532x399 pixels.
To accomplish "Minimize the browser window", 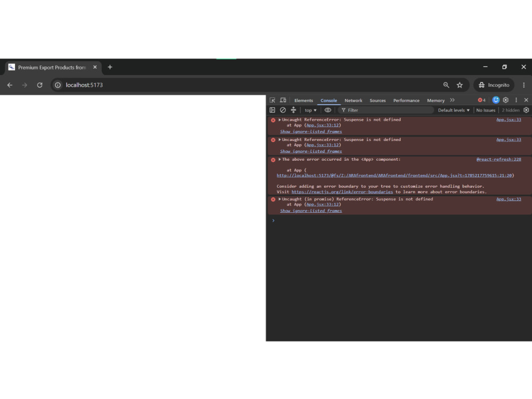I will click(486, 67).
